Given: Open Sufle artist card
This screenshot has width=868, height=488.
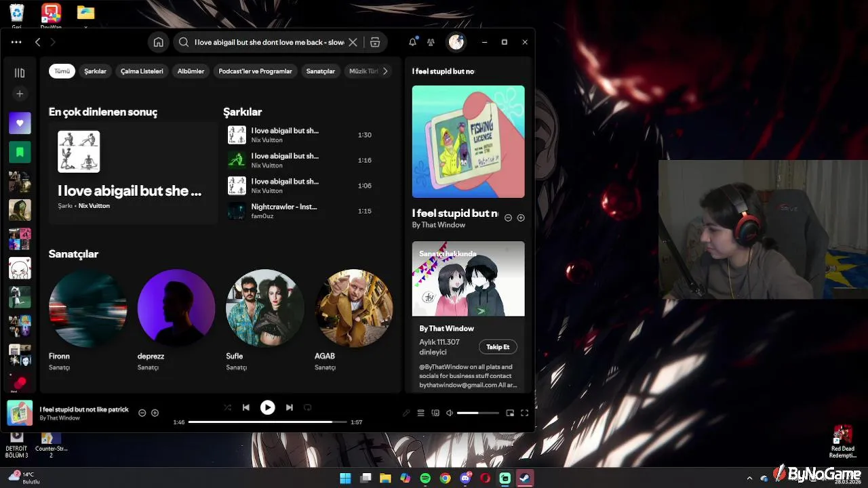Looking at the screenshot, I should coord(265,320).
